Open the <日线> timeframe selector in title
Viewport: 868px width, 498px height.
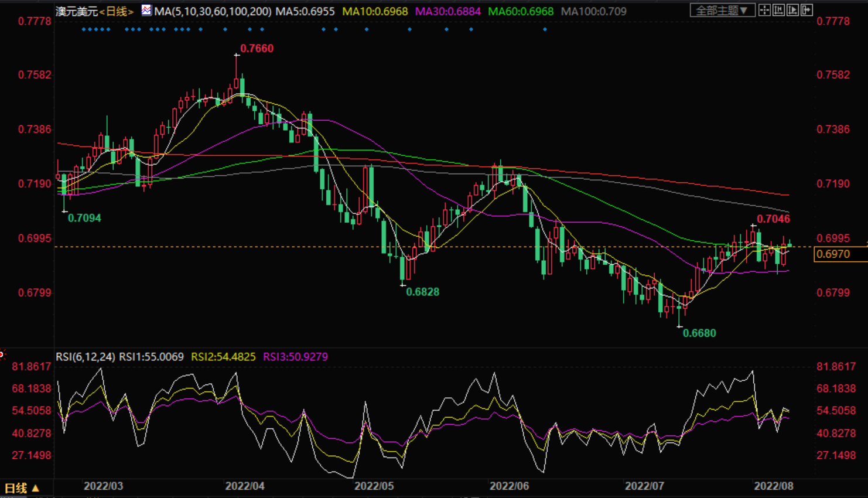tap(117, 11)
